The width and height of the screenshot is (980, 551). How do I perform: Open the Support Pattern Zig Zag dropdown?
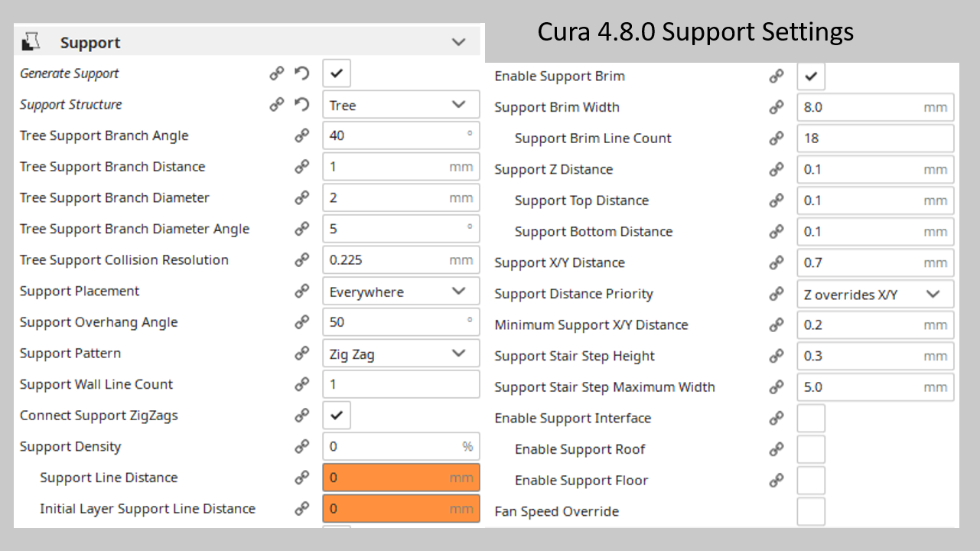pos(402,354)
